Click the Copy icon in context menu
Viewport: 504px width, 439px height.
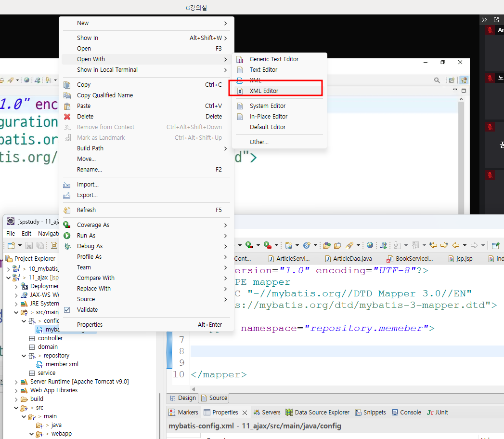coord(67,85)
